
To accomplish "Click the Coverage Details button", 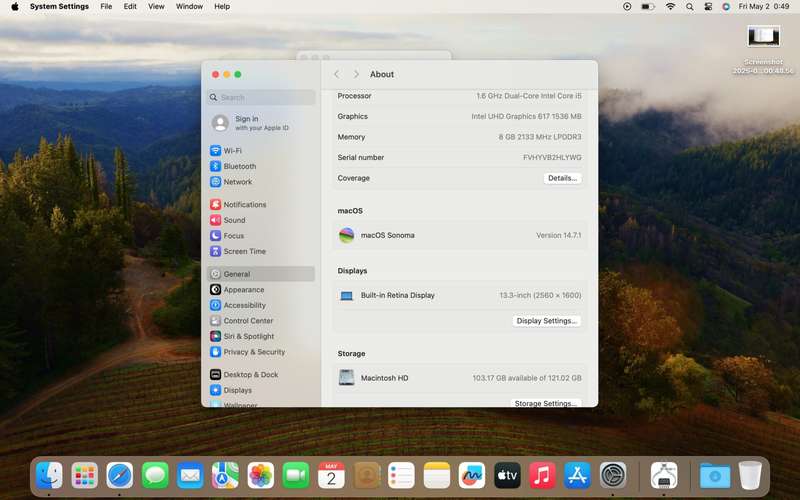I will 562,178.
